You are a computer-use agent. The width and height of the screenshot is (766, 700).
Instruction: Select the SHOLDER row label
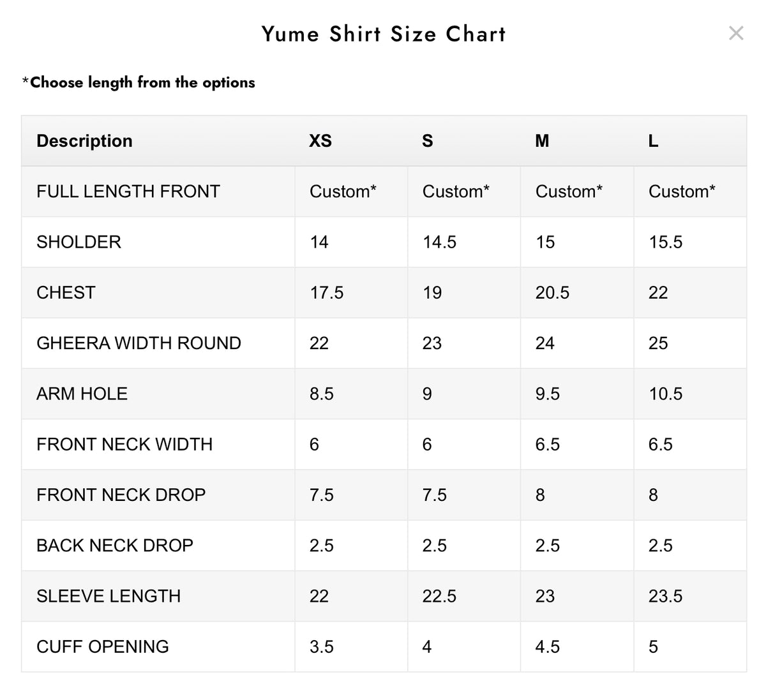tap(79, 242)
